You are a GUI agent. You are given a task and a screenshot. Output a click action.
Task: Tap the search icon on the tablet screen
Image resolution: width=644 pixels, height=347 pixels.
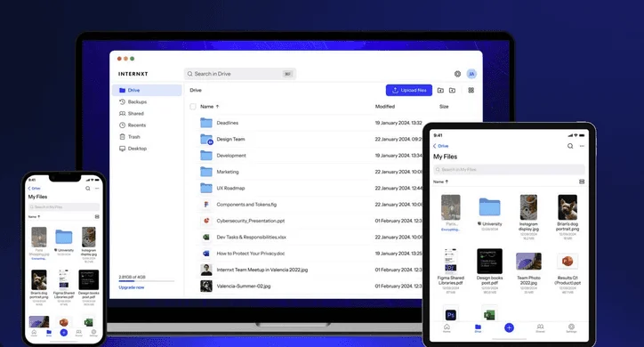point(570,146)
